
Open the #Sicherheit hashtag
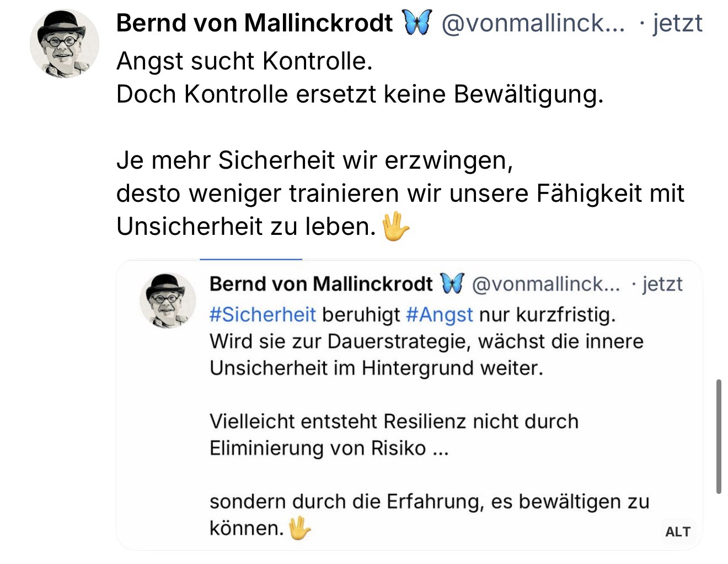click(x=263, y=315)
